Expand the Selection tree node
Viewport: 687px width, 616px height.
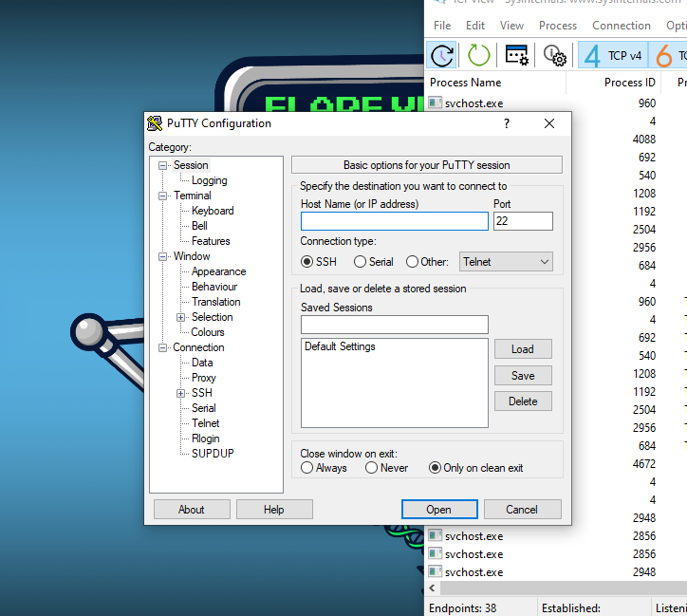(181, 317)
